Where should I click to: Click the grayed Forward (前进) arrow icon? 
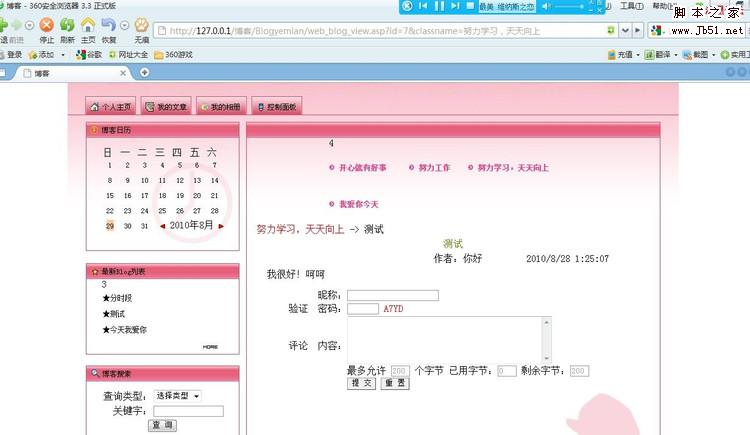17,25
